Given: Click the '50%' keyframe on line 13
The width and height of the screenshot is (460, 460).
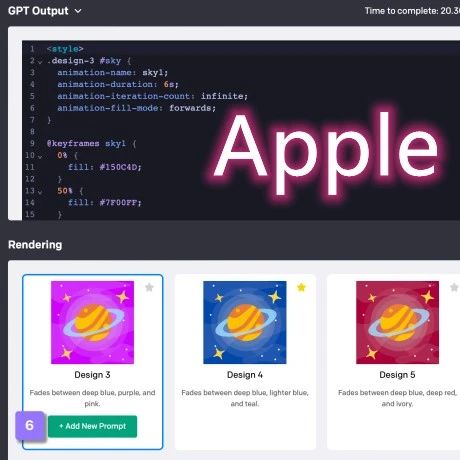Looking at the screenshot, I should [65, 191].
